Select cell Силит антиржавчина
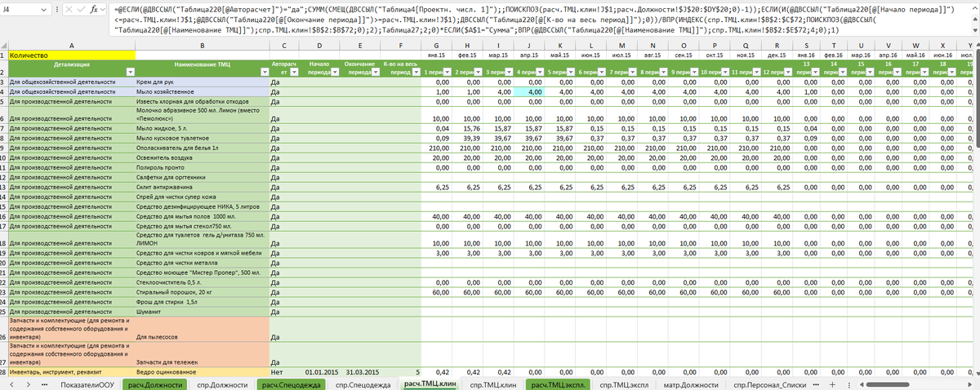 pos(202,187)
